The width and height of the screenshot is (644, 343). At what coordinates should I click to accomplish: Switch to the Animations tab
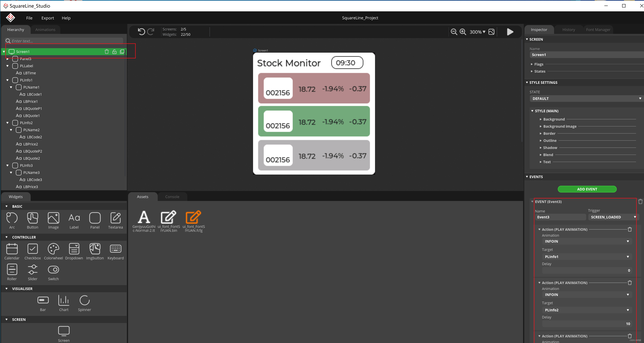pyautogui.click(x=45, y=30)
